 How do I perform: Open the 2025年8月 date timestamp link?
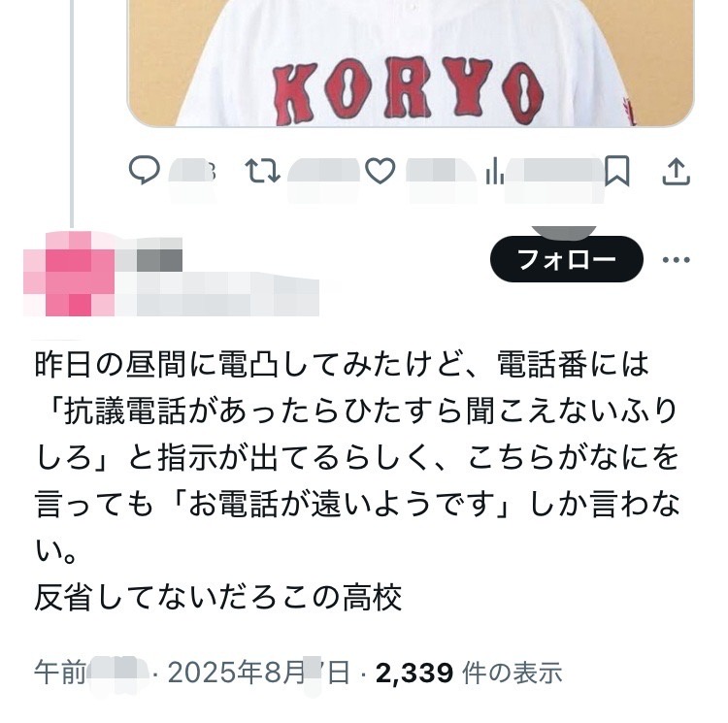[259, 673]
